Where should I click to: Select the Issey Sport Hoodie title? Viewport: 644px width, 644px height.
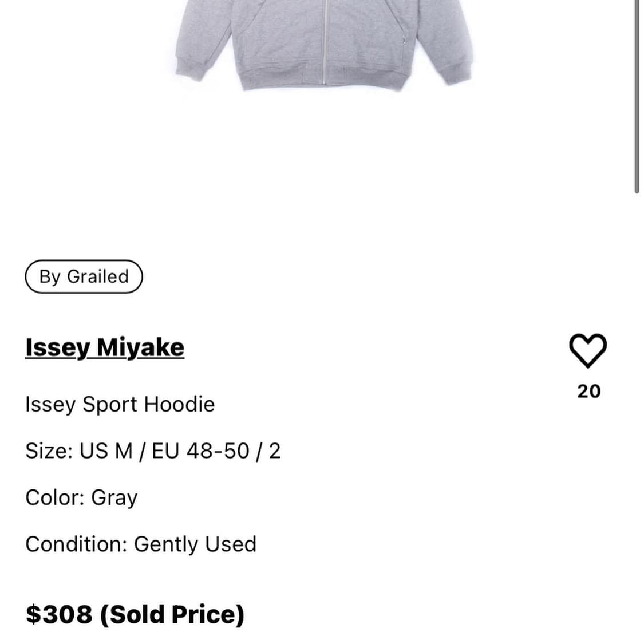pos(120,405)
